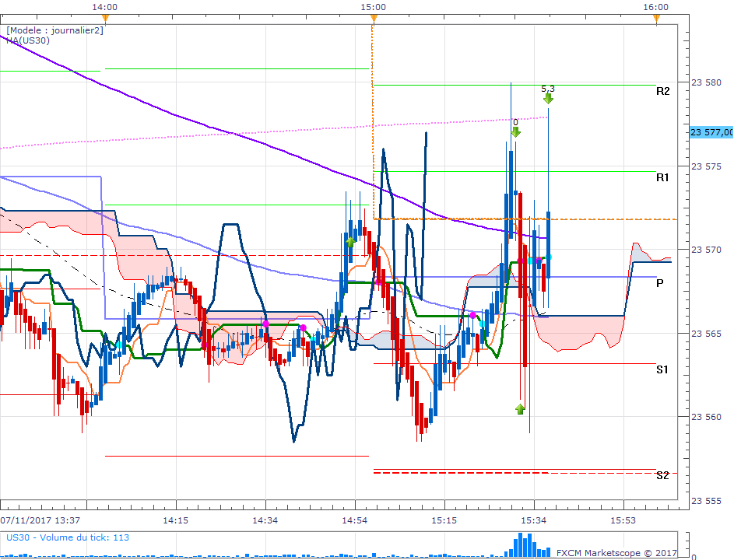Click the green down arrow labeled 0
Viewport: 734px width, 560px height.
click(515, 132)
